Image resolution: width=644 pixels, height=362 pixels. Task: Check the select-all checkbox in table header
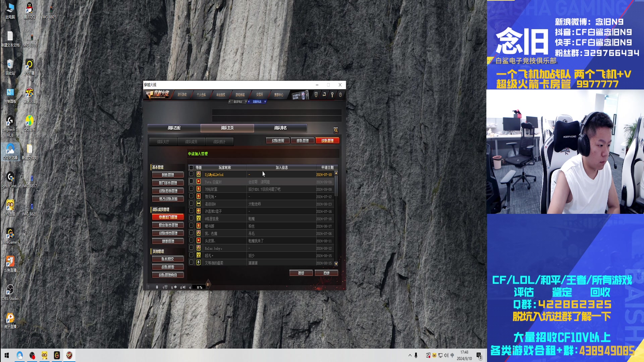191,168
